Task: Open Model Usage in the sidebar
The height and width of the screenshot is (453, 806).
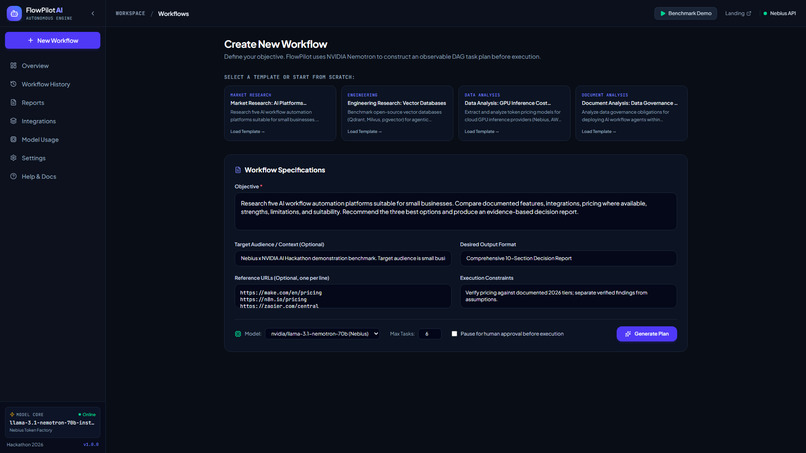Action: click(x=52, y=140)
